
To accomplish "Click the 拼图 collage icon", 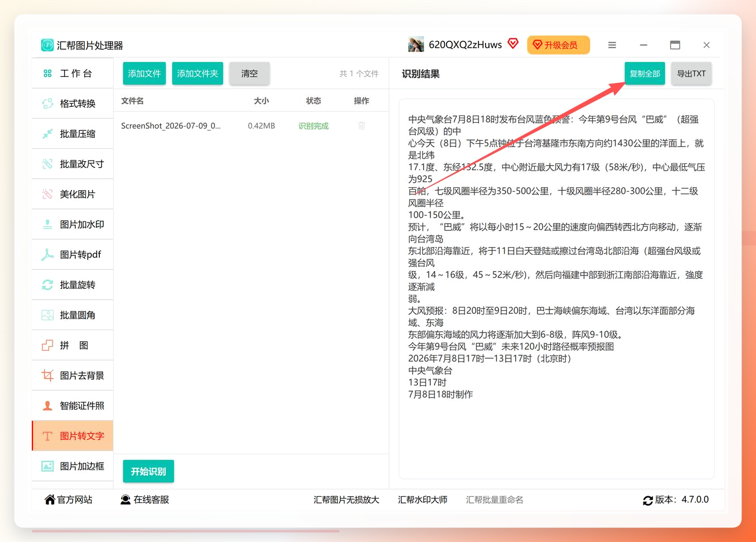I will (x=47, y=345).
